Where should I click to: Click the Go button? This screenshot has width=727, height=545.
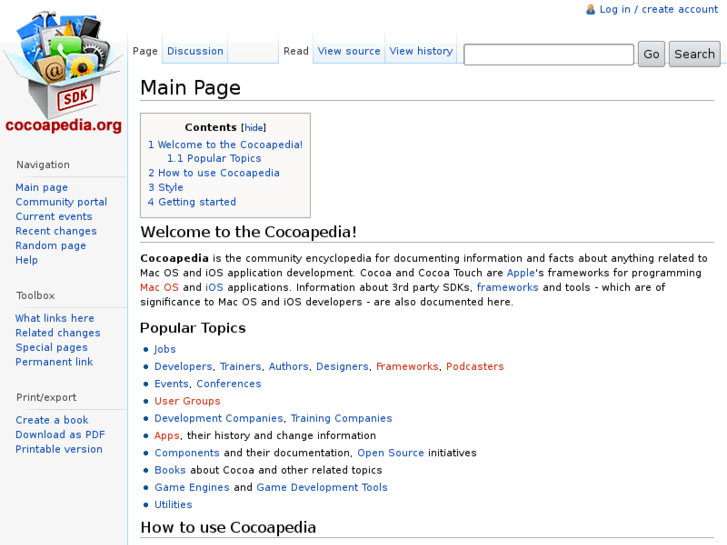pos(651,54)
